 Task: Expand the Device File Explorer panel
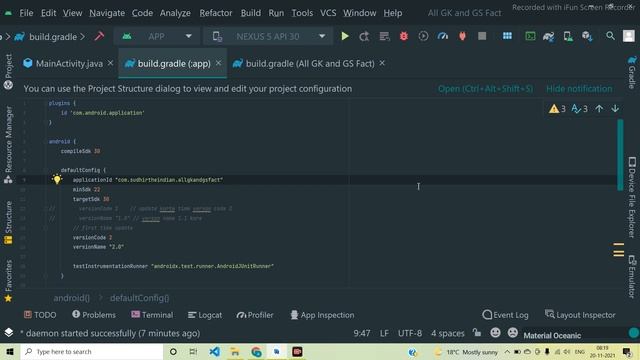632,198
